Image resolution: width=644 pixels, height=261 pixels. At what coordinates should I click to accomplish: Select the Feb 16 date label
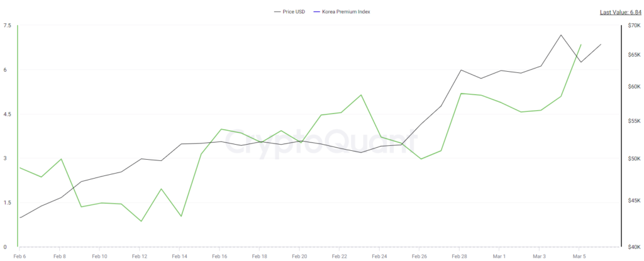click(x=219, y=257)
